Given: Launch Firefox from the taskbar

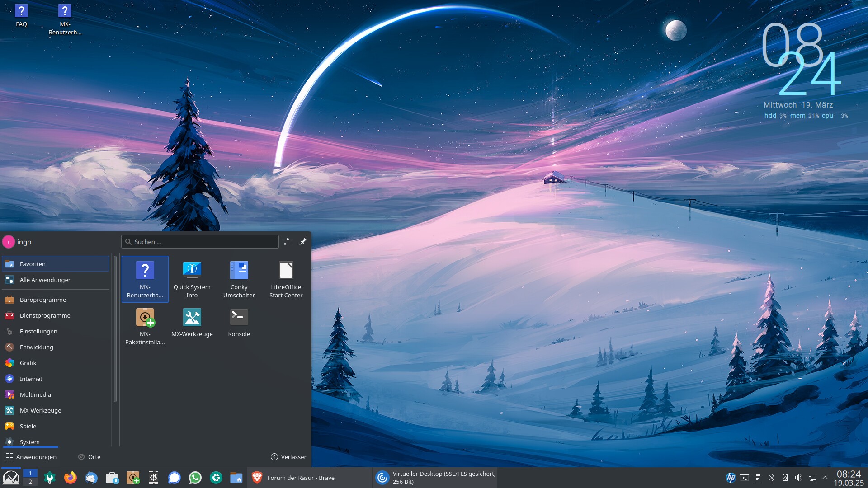Looking at the screenshot, I should pos(70,478).
